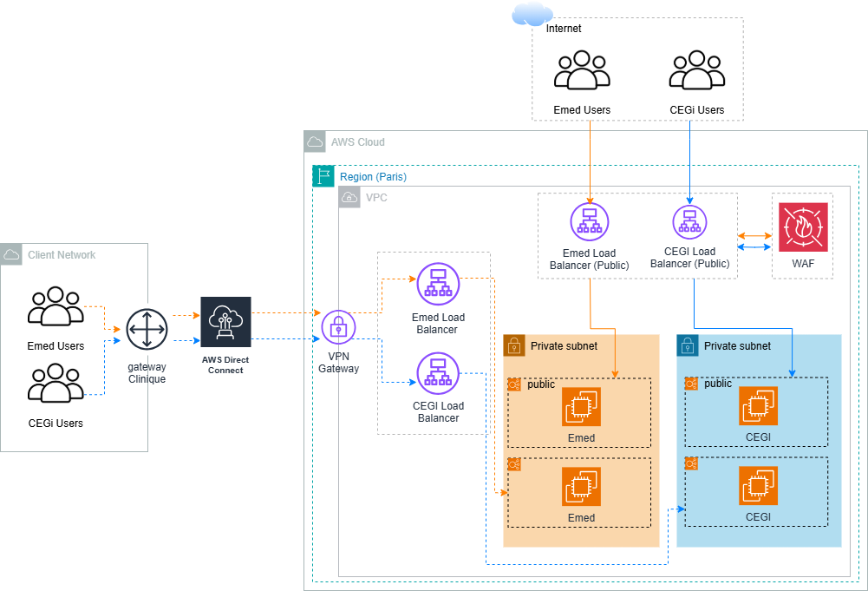868x591 pixels.
Task: Select the Emed Load Balancer (Public) icon
Action: [x=590, y=221]
